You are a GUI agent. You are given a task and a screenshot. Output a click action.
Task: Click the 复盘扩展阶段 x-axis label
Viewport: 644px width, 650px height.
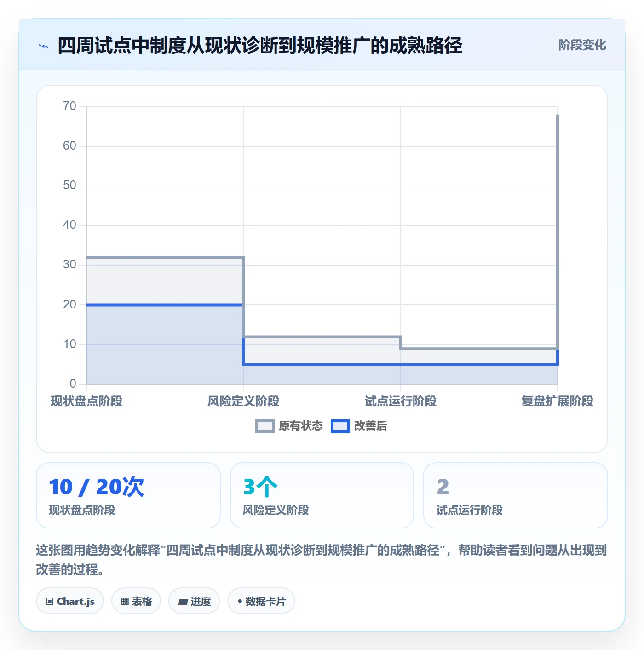point(558,401)
